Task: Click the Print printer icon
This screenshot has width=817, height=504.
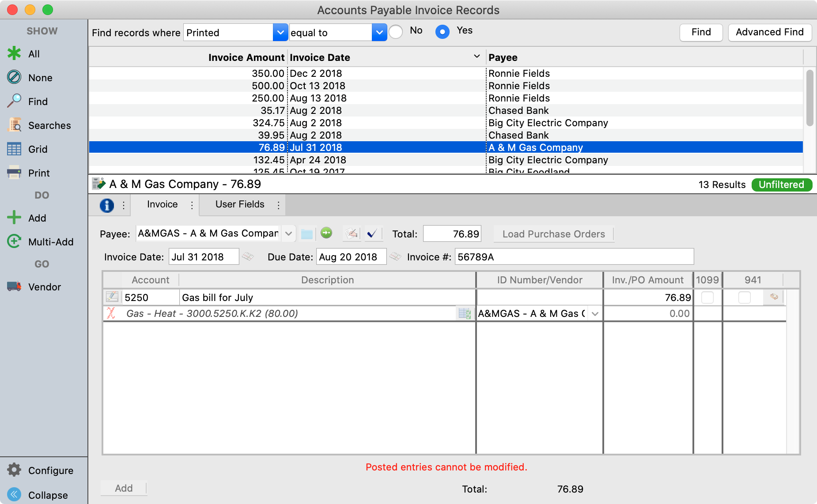Action: (14, 173)
